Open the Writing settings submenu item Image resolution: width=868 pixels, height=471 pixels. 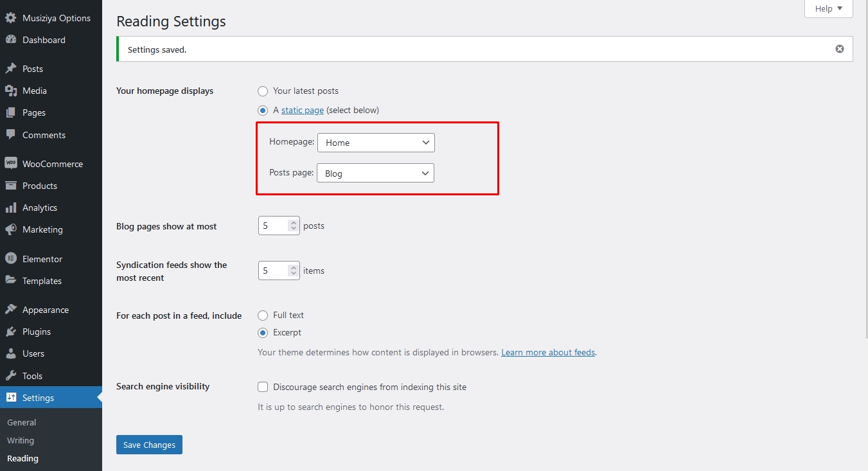pos(21,440)
